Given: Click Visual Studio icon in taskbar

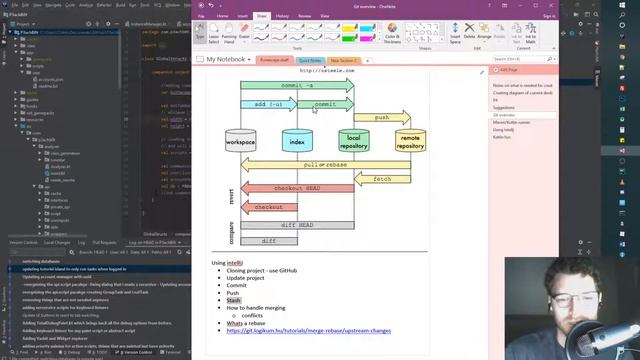Looking at the screenshot, I should point(622,151).
